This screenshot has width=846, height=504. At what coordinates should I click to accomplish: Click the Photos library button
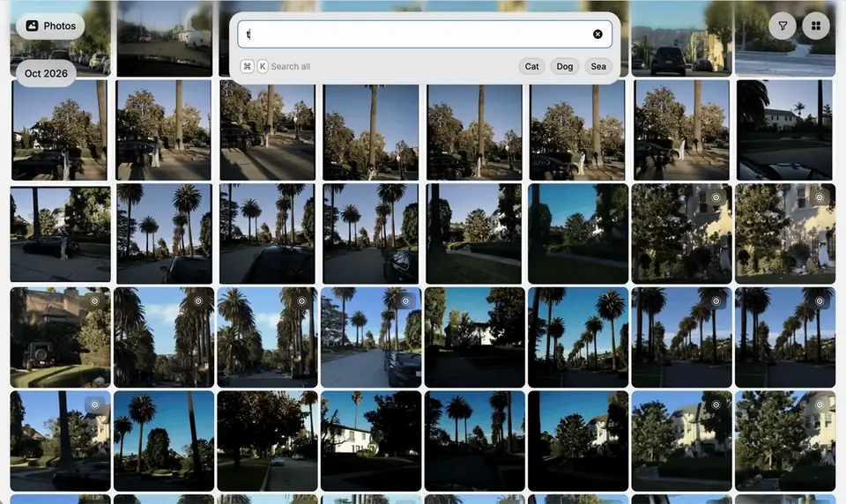click(50, 26)
